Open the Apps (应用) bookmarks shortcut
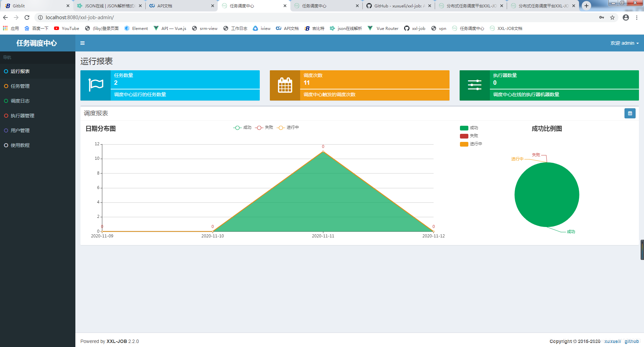This screenshot has width=644, height=347. click(11, 29)
